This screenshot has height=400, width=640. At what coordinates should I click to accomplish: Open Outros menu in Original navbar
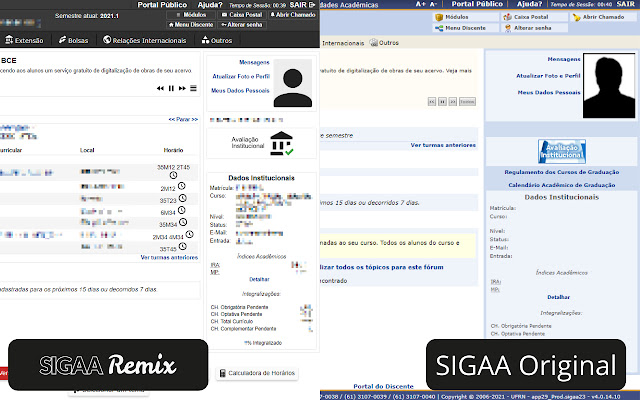(384, 43)
